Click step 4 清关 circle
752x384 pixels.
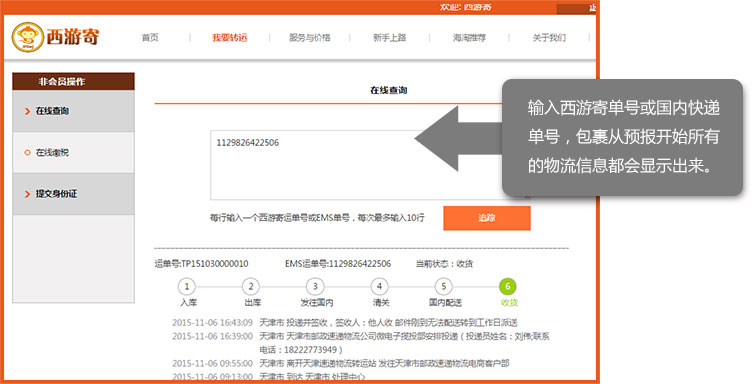coord(379,287)
